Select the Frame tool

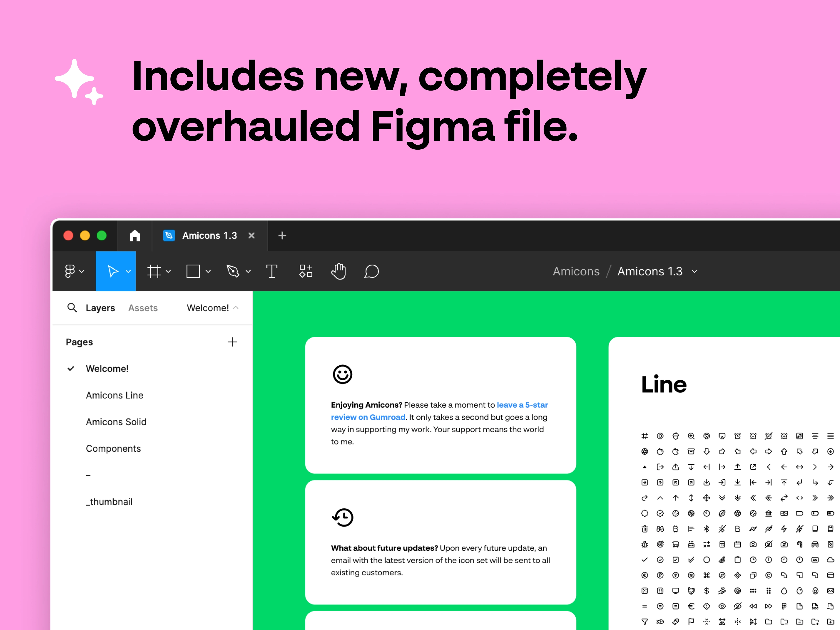154,271
